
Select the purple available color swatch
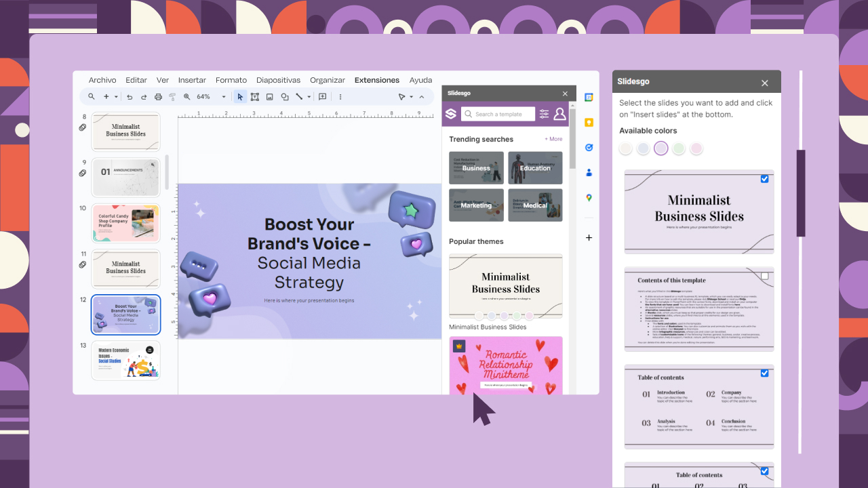[x=660, y=148]
